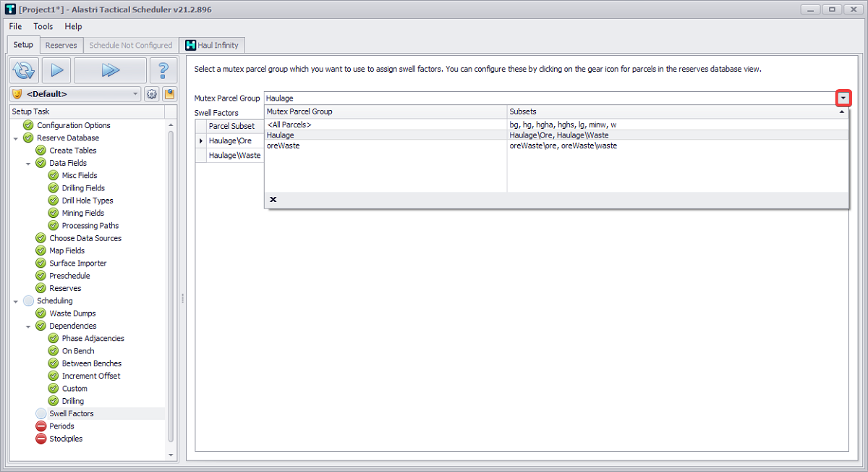Close dropdown popup with X icon
The height and width of the screenshot is (472, 868).
273,199
